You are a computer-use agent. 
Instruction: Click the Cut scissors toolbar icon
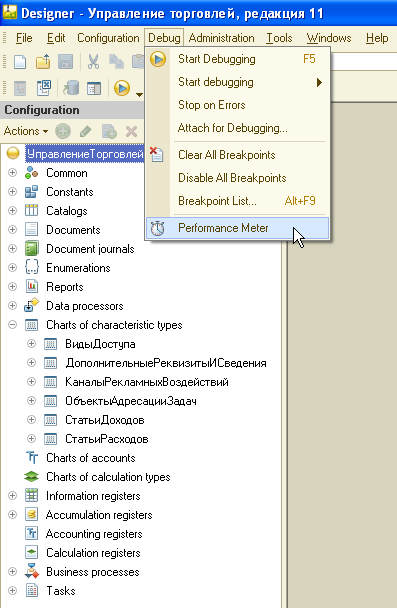pyautogui.click(x=93, y=62)
